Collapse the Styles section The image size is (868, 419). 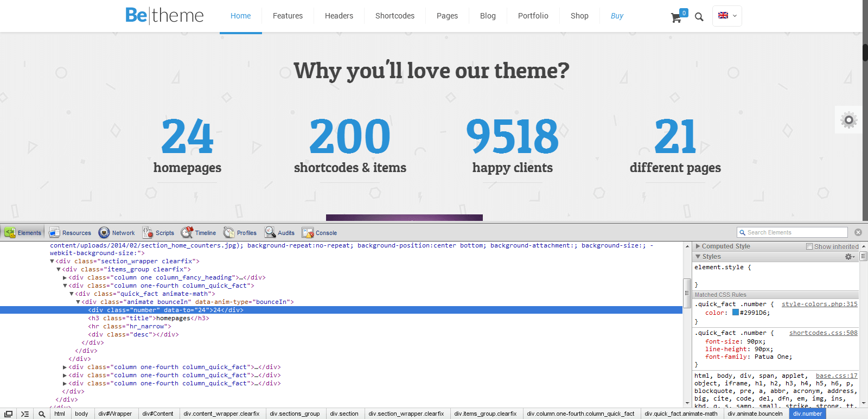[698, 257]
